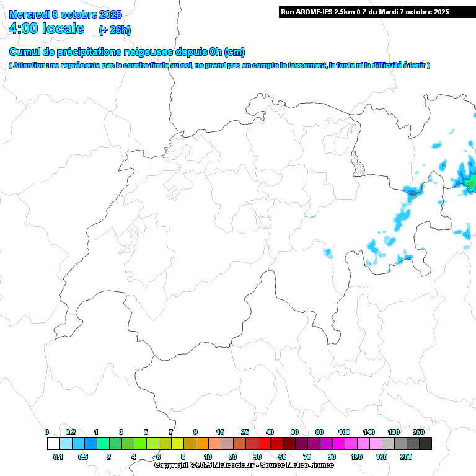
Task: Click the 250 label above the legend
Action: pyautogui.click(x=418, y=432)
